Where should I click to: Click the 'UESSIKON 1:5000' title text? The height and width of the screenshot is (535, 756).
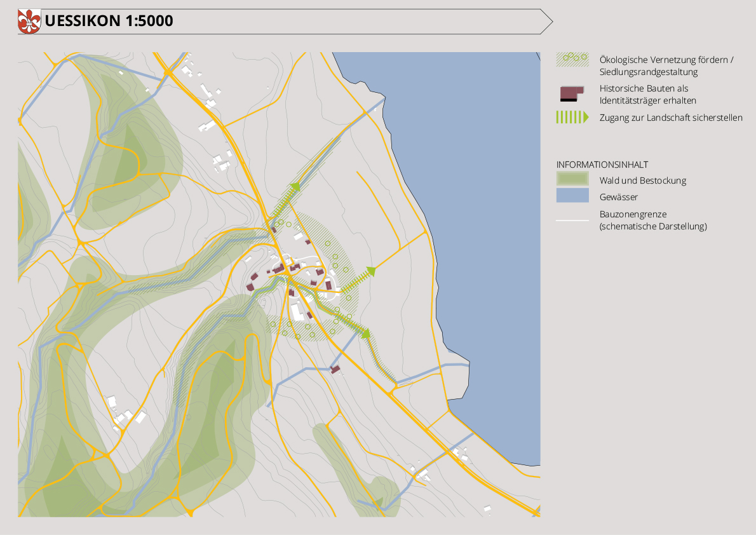coord(109,21)
